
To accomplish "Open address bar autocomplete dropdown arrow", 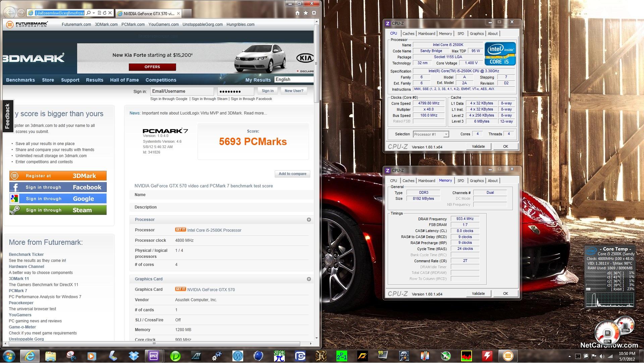I will (x=94, y=13).
